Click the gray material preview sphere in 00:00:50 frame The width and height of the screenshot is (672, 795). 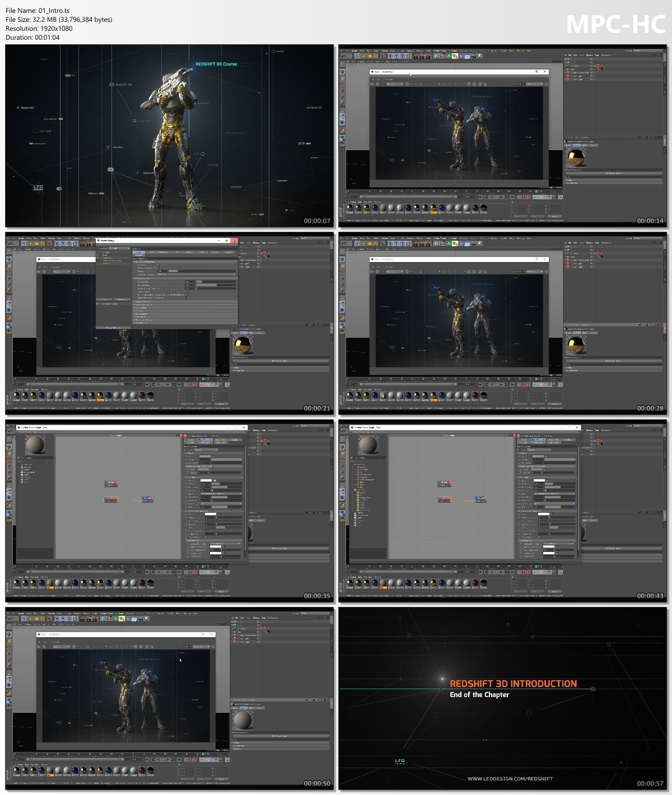242,721
